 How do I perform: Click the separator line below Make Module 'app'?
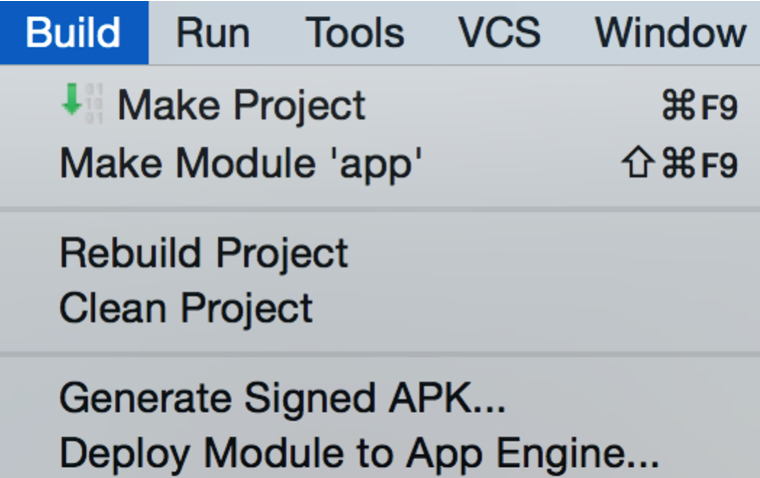[380, 209]
